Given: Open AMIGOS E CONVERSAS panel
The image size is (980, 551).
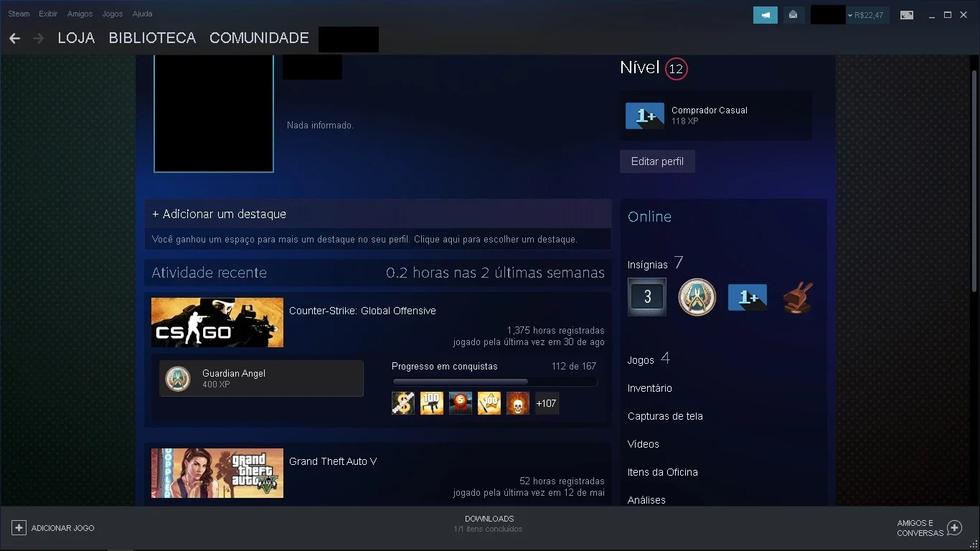Looking at the screenshot, I should (920, 528).
